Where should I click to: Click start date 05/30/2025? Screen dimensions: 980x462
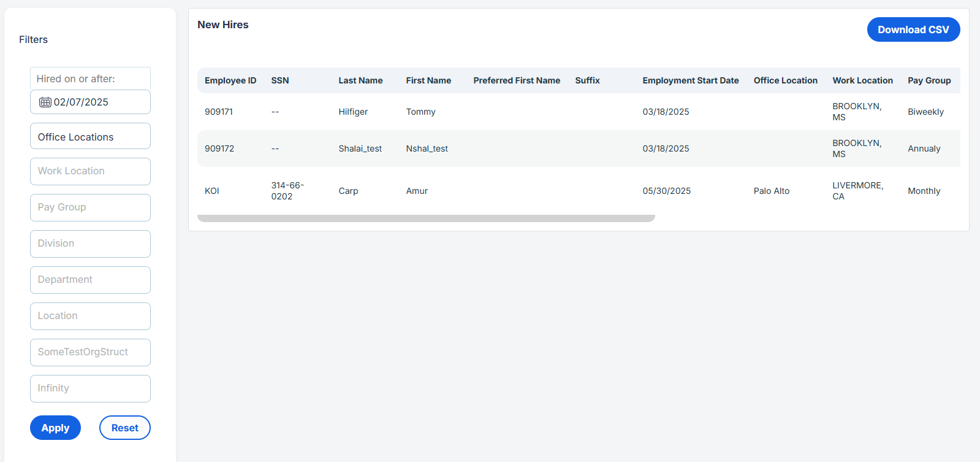667,191
